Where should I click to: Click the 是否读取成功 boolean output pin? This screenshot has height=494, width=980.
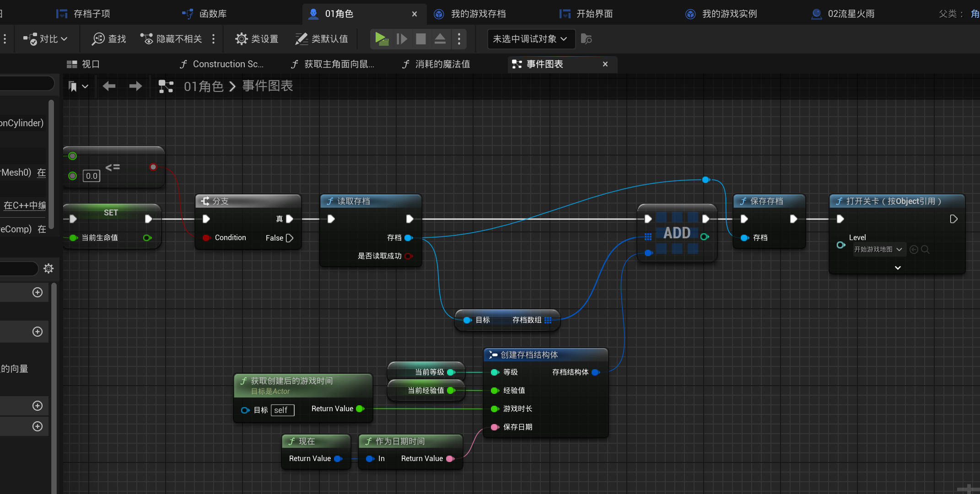[x=408, y=256]
